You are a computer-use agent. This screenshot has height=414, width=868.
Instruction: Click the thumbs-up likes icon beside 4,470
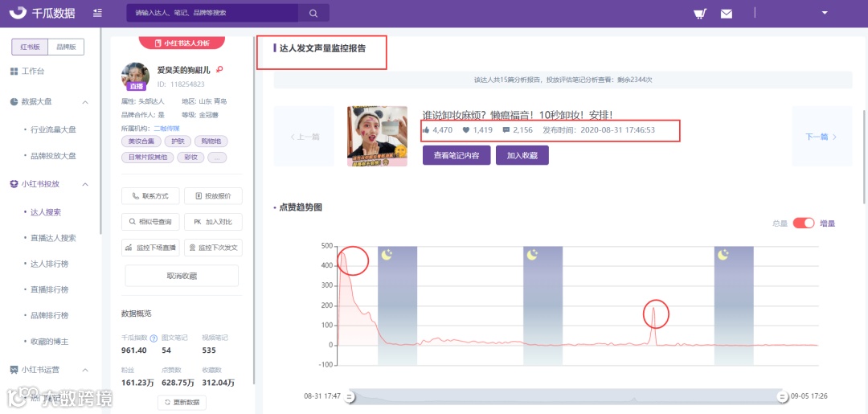(426, 130)
